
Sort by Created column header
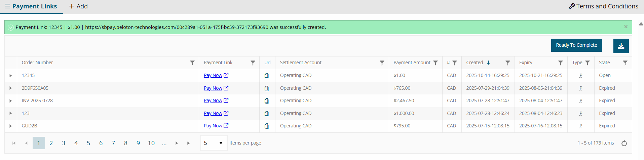click(x=475, y=63)
